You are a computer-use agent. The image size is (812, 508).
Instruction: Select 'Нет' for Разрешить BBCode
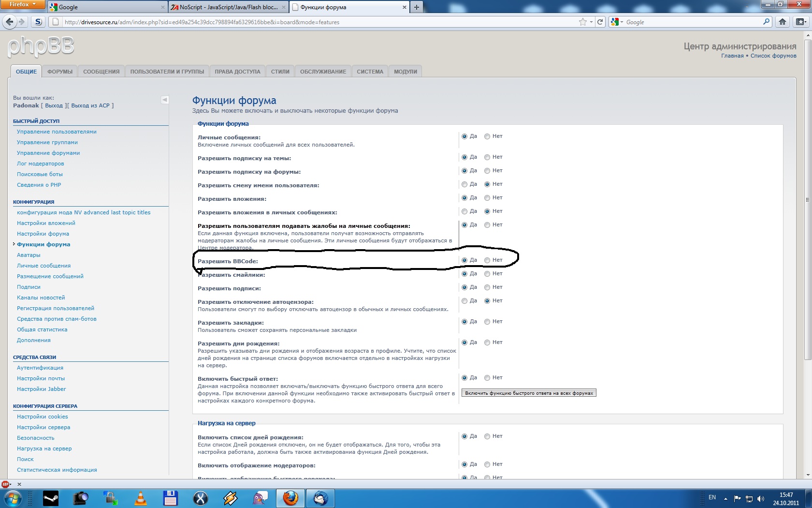coord(487,260)
